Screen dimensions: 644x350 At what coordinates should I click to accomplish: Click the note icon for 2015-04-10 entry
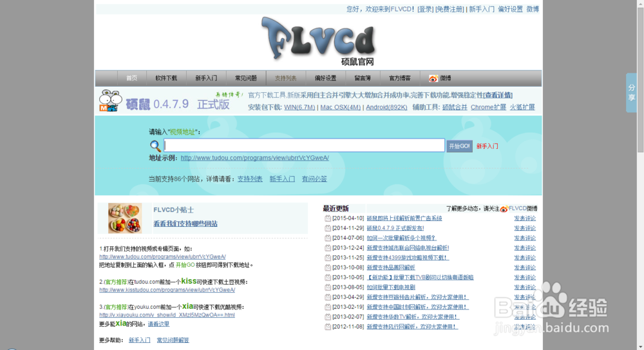point(328,219)
